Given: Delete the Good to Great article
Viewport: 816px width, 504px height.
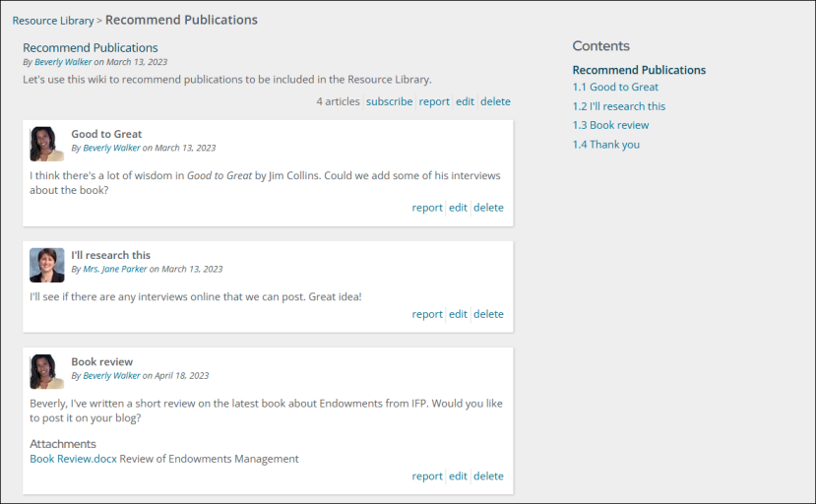Looking at the screenshot, I should point(488,208).
